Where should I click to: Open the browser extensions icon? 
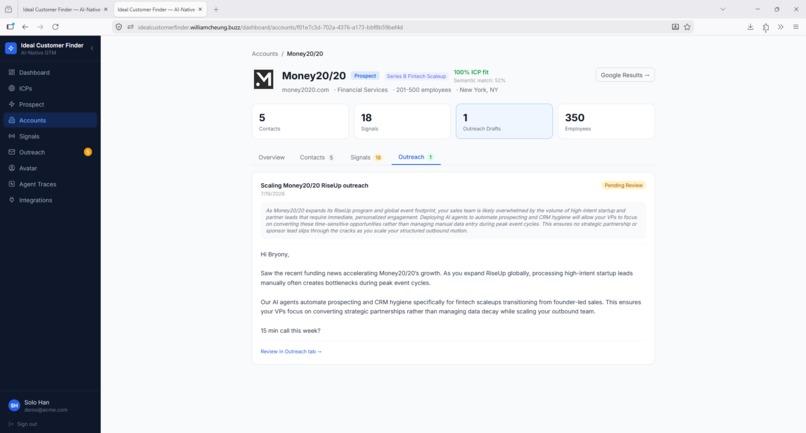pyautogui.click(x=766, y=27)
